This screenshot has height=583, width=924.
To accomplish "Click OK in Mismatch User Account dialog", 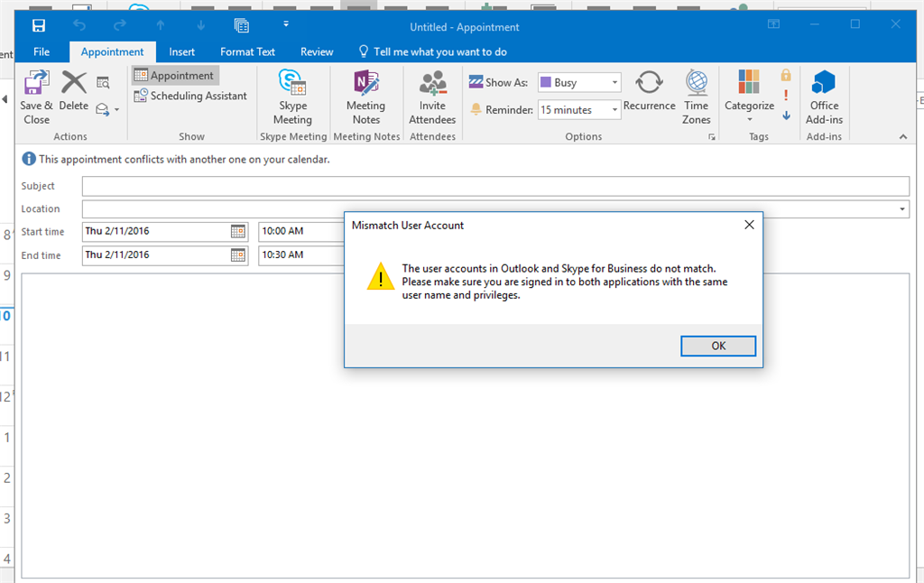I will pyautogui.click(x=717, y=346).
